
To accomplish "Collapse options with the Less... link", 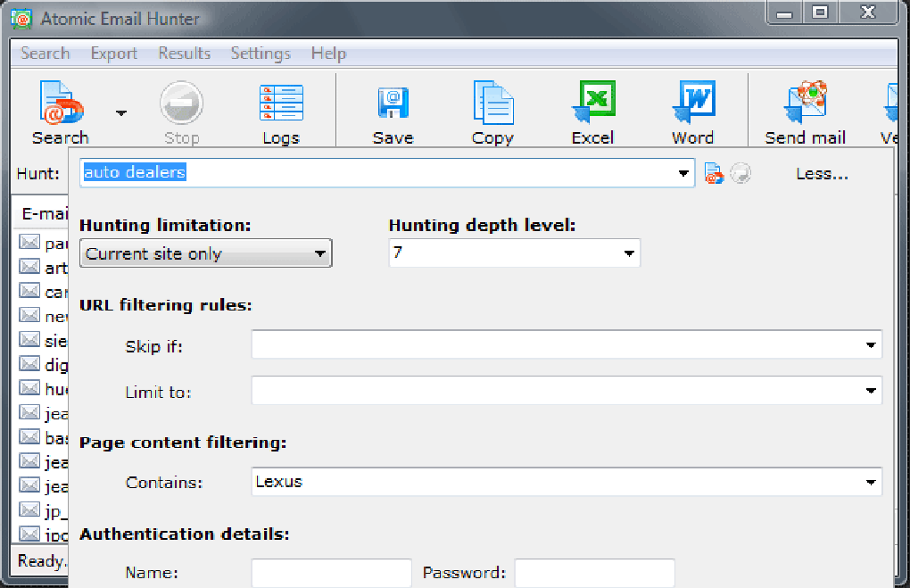I will point(822,174).
